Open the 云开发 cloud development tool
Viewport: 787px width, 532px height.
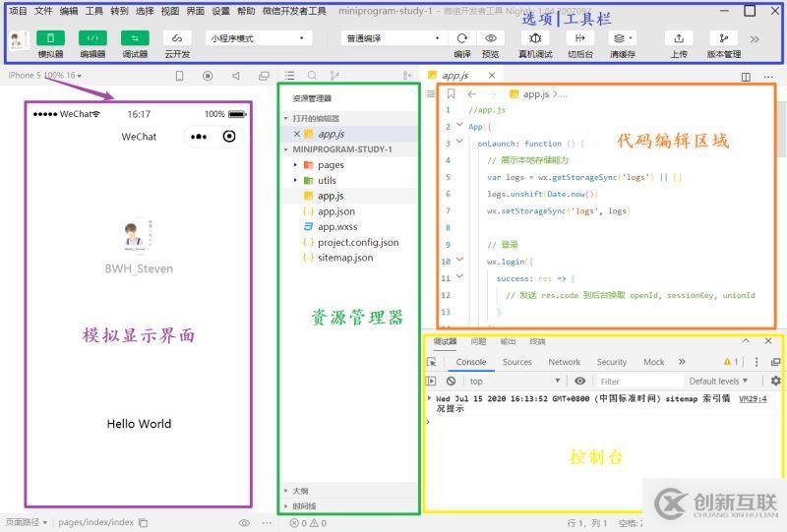[177, 37]
